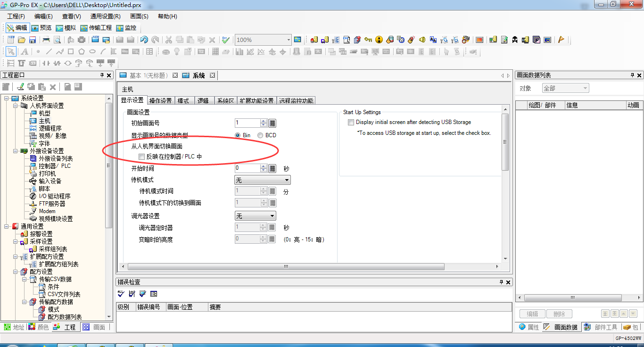This screenshot has width=644, height=347.
Task: Click the Undo arrow icon
Action: pyautogui.click(x=144, y=40)
